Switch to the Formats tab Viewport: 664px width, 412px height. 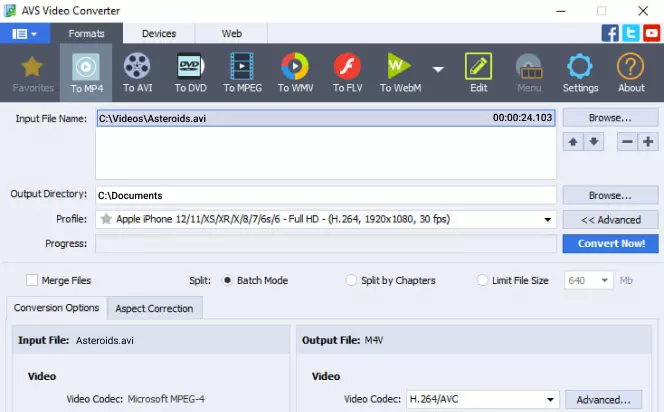click(x=86, y=33)
